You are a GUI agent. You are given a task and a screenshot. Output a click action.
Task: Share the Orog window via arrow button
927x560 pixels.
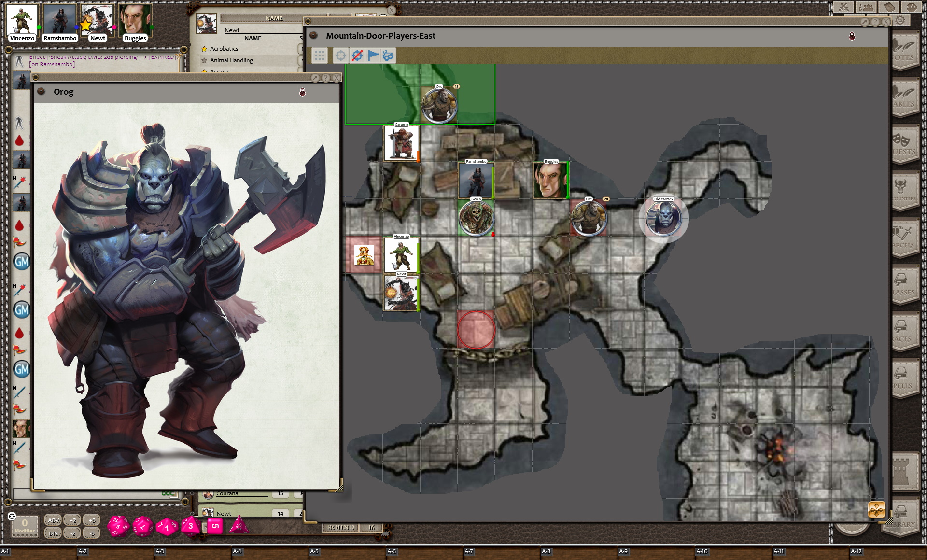tap(315, 78)
